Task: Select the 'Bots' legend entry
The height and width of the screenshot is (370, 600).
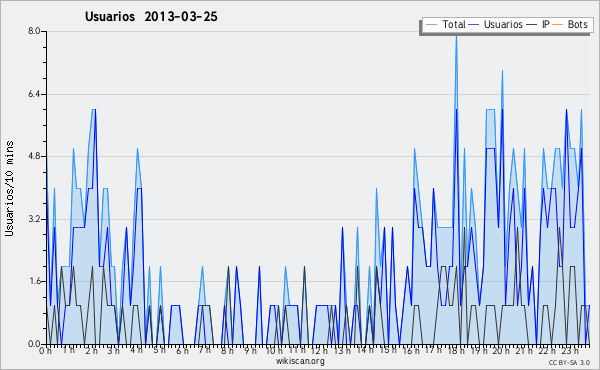Action: (569, 24)
